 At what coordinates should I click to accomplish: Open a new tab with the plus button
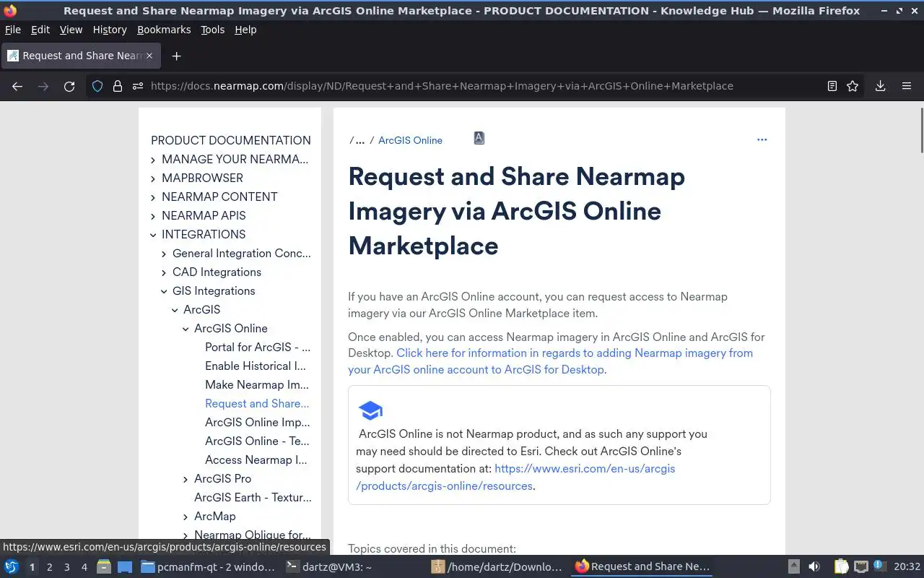[176, 56]
